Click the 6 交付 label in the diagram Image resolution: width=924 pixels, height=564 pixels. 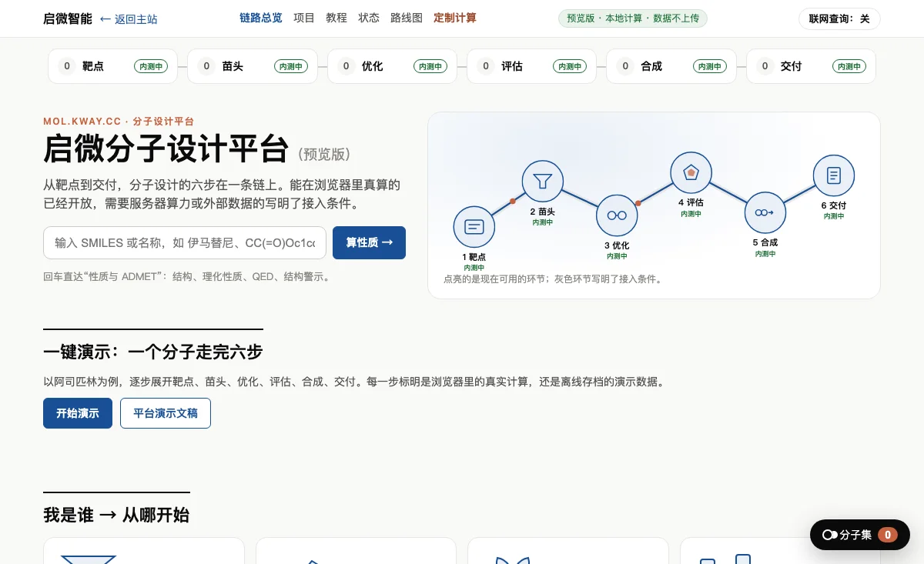(834, 205)
